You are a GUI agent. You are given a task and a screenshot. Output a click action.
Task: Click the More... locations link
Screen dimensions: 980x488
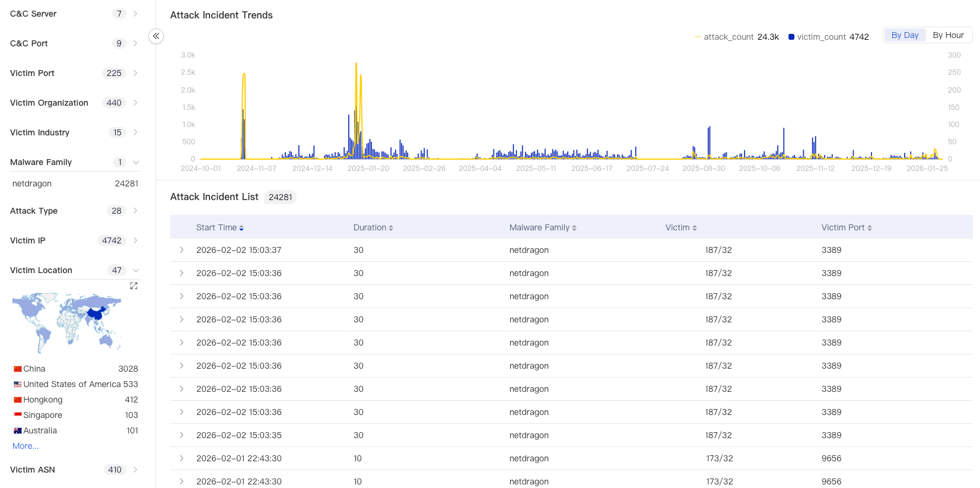pyautogui.click(x=26, y=446)
